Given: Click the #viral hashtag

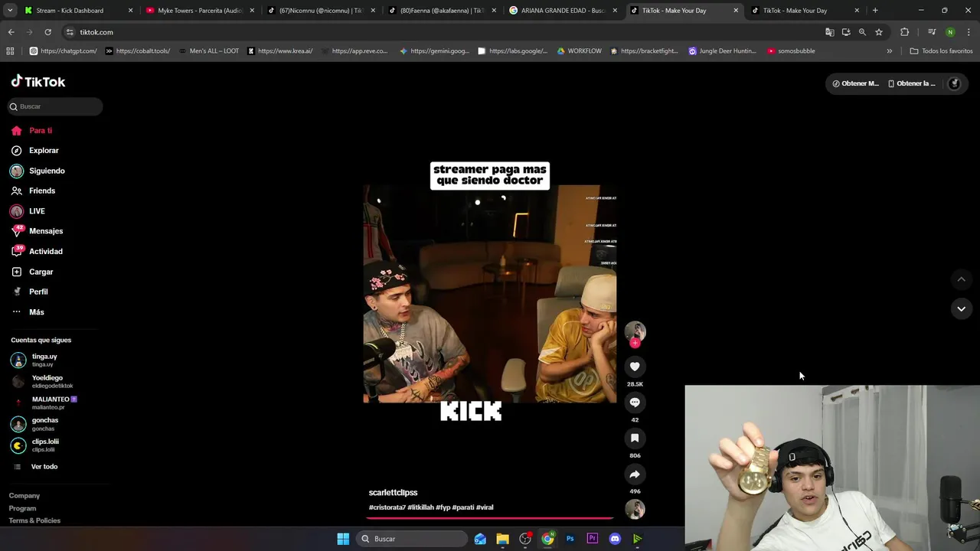Looking at the screenshot, I should [x=485, y=507].
